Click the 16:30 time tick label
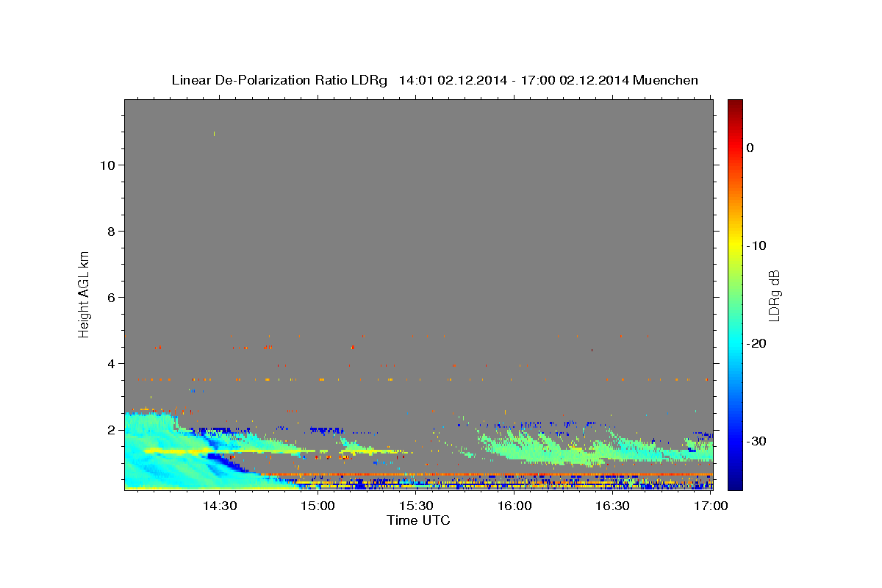Screen dimensions: 882x588 613,507
